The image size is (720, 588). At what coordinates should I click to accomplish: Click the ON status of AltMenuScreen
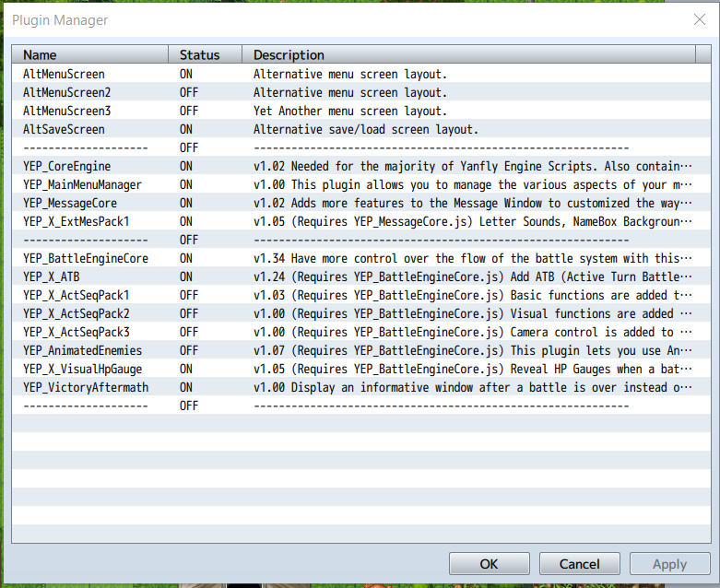pyautogui.click(x=186, y=74)
